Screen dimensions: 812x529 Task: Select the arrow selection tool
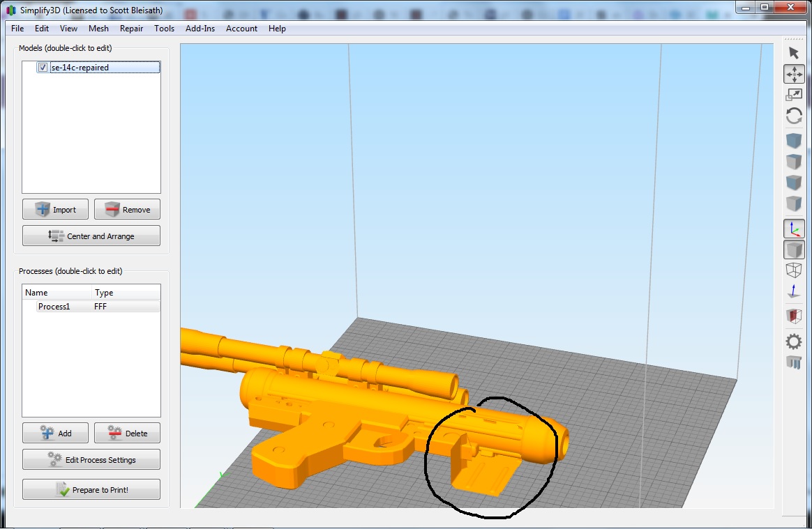click(794, 52)
